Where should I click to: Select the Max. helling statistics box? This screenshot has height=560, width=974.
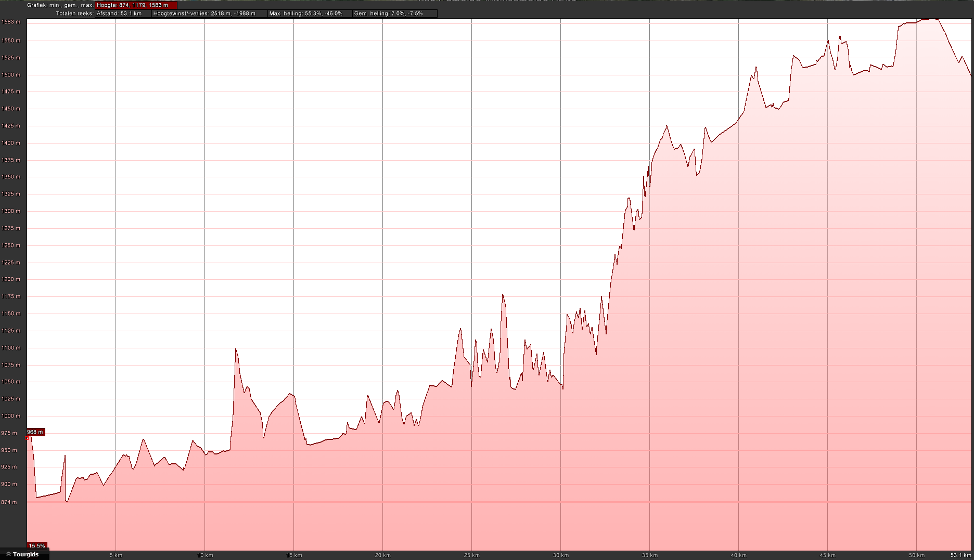point(310,14)
